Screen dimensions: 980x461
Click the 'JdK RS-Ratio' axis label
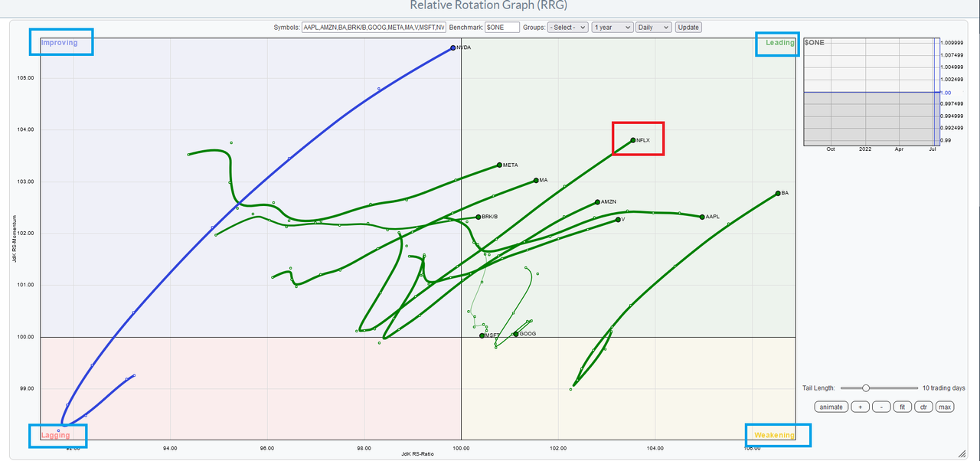click(418, 455)
